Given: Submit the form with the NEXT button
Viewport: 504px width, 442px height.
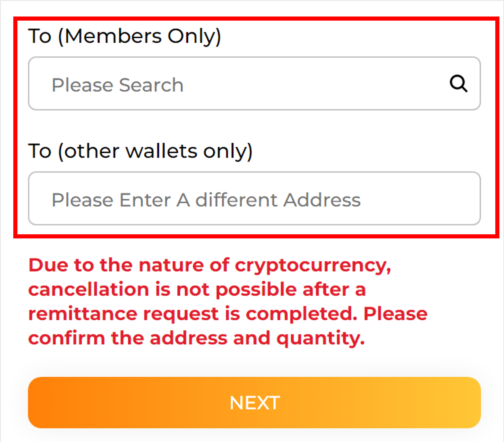Looking at the screenshot, I should pyautogui.click(x=254, y=403).
